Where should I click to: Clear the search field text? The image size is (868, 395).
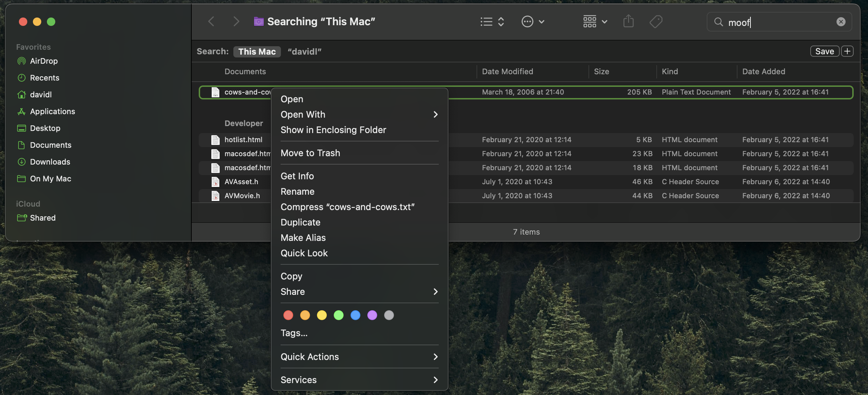point(841,22)
